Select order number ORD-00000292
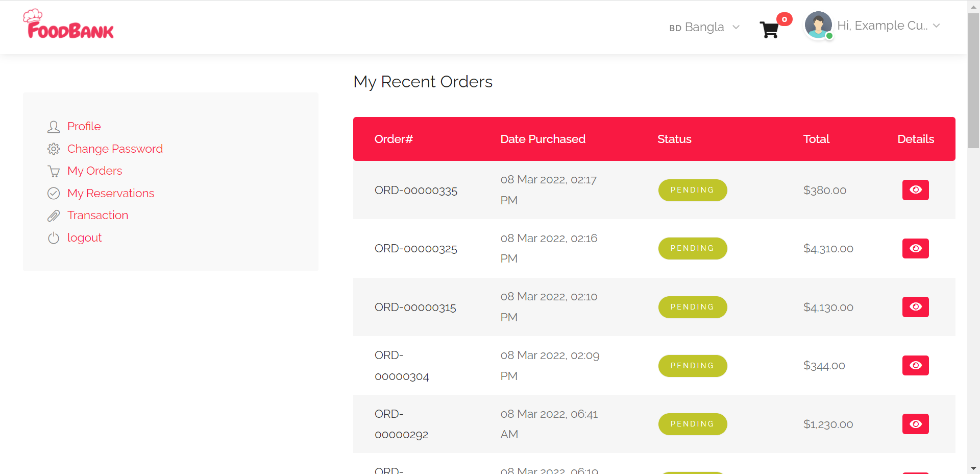The image size is (980, 474). point(402,424)
